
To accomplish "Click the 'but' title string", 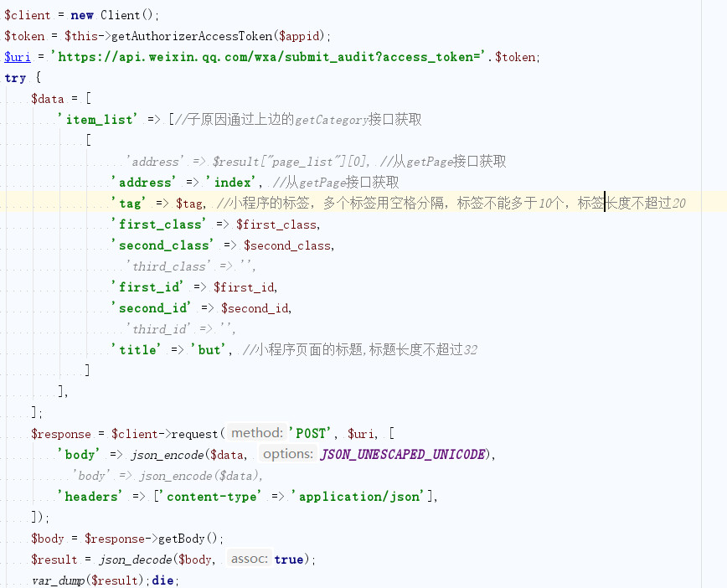I will pyautogui.click(x=209, y=349).
